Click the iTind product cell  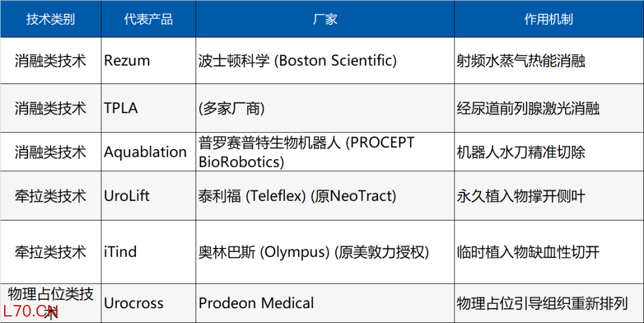pos(120,251)
